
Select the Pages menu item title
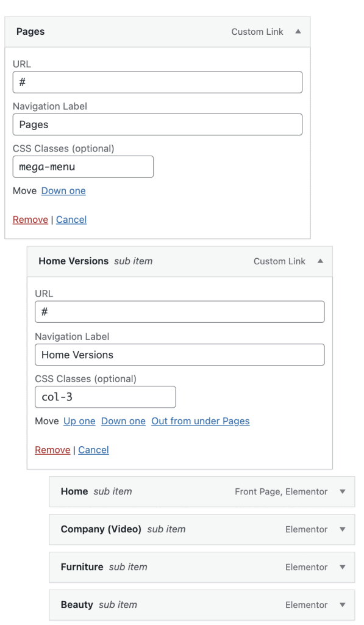(30, 32)
